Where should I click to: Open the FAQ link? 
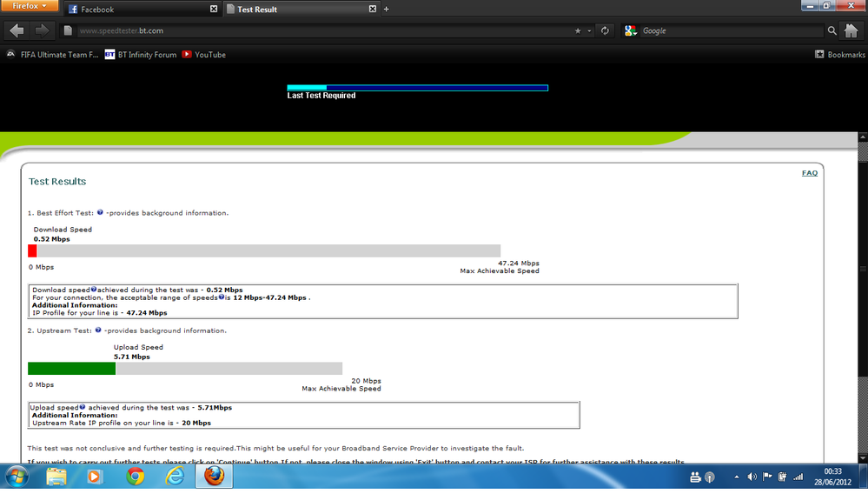(809, 173)
